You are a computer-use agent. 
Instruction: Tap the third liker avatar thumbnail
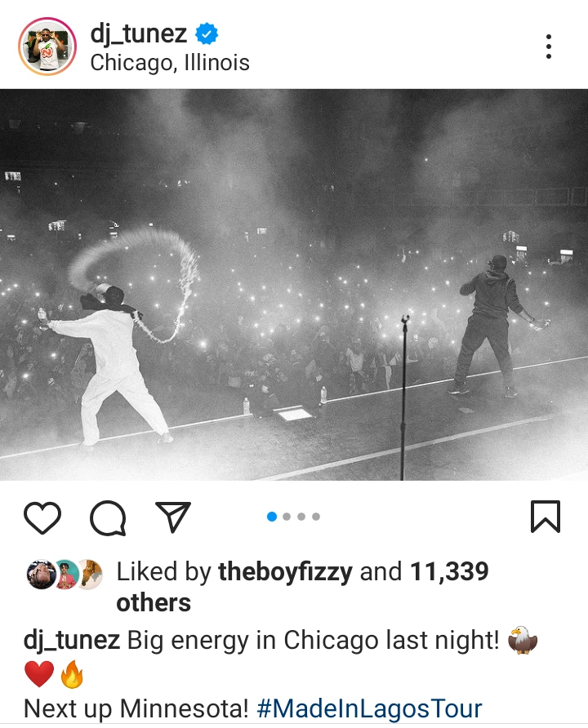91,575
